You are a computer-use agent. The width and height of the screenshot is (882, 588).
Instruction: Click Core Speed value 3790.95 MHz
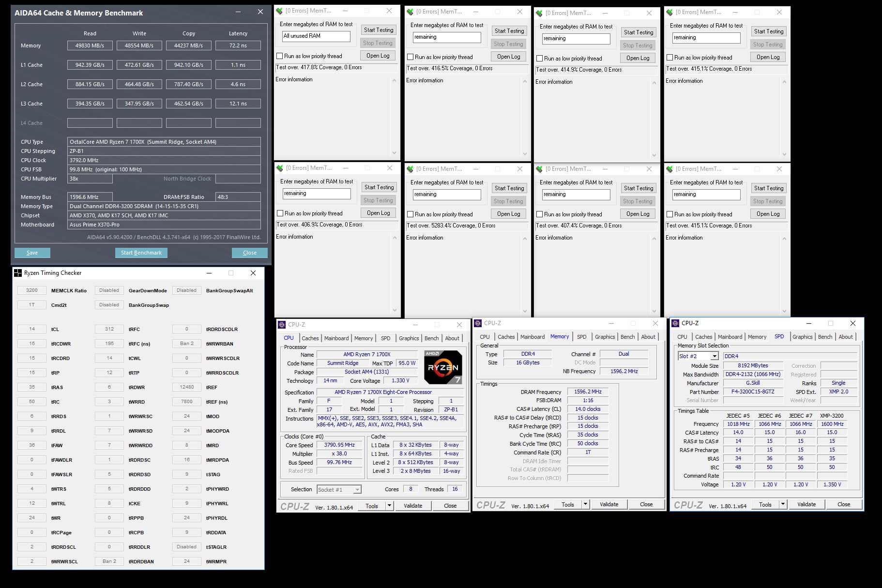(x=339, y=445)
